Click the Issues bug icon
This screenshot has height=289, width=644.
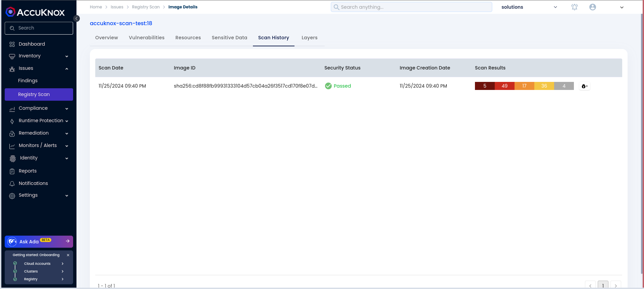(x=12, y=69)
